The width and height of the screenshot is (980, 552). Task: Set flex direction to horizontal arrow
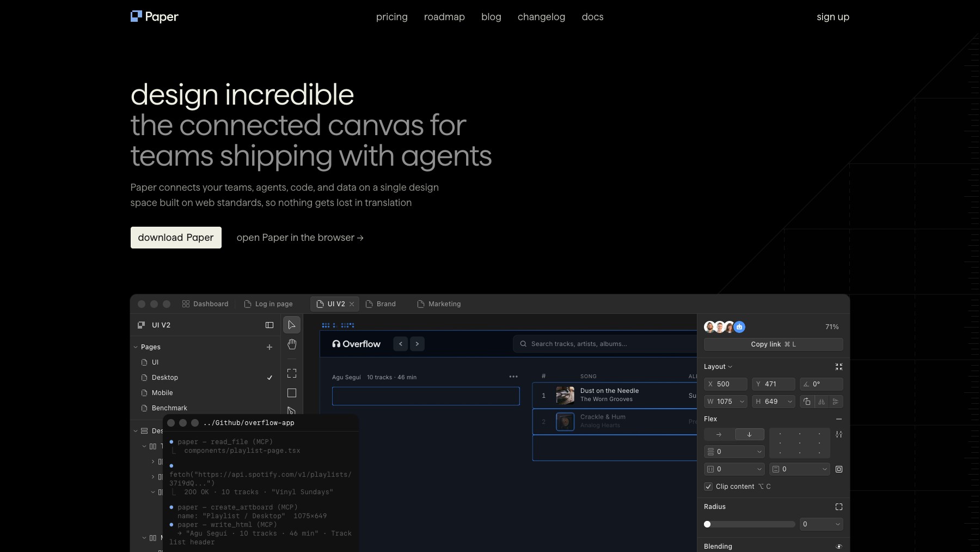pyautogui.click(x=719, y=434)
